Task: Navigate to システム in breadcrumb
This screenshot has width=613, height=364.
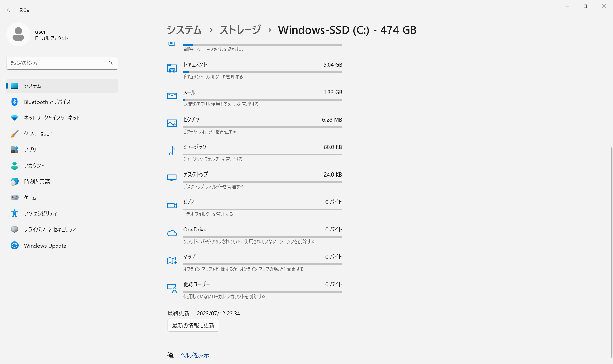Action: click(x=184, y=30)
